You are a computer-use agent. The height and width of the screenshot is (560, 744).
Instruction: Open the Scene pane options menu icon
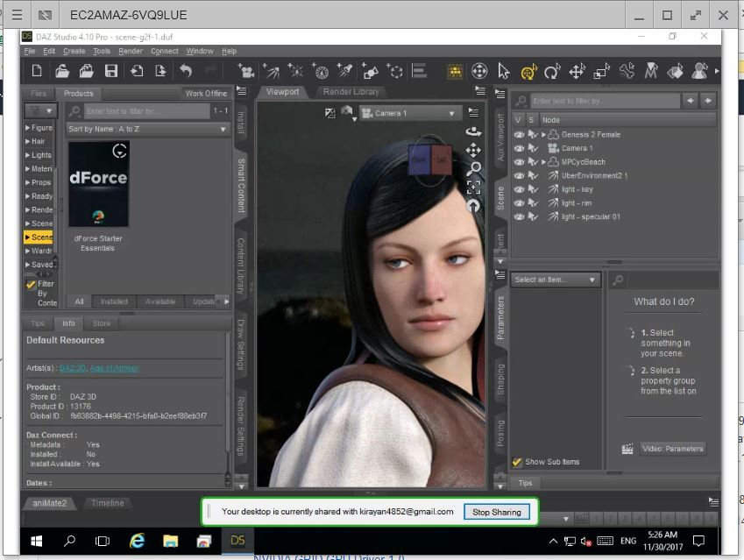(x=500, y=94)
